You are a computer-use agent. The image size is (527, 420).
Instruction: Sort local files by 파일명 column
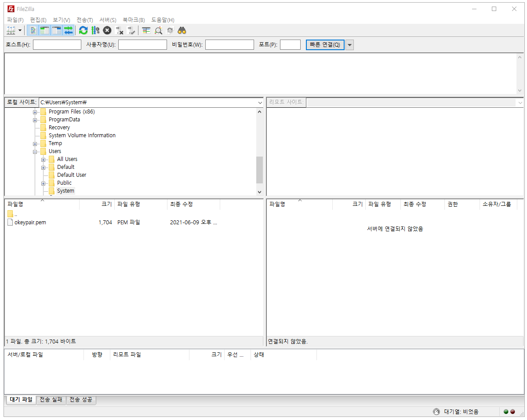pyautogui.click(x=42, y=204)
